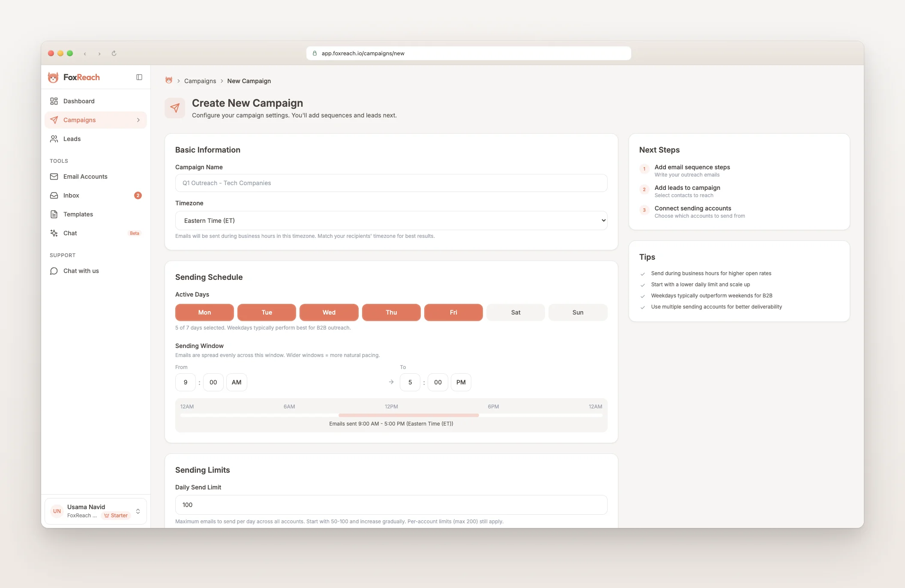This screenshot has height=588, width=905.
Task: Click the FoxReach fox logo
Action: coord(53,78)
